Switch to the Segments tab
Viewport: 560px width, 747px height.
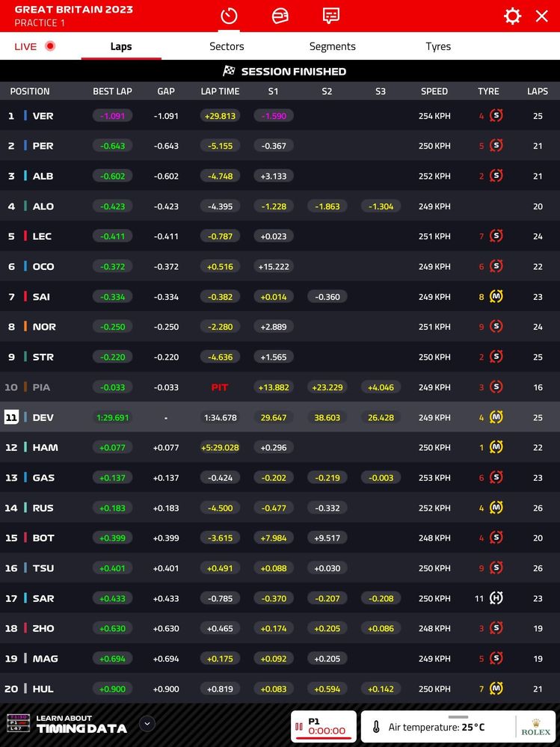coord(332,46)
